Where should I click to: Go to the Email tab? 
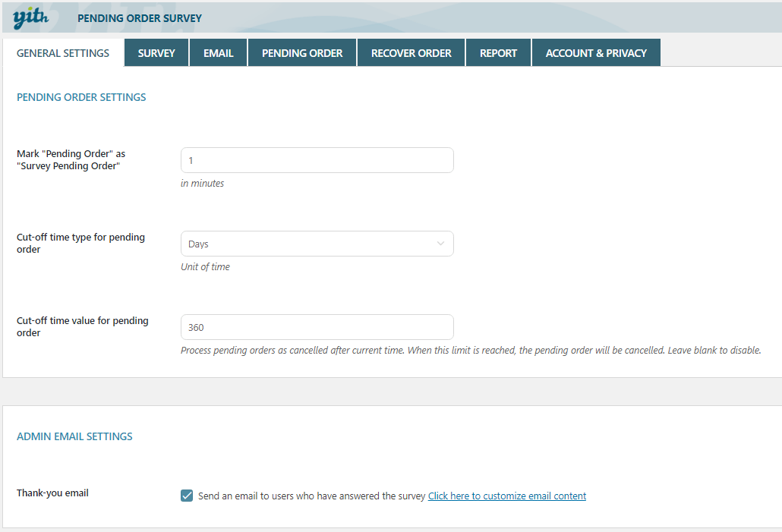[219, 53]
